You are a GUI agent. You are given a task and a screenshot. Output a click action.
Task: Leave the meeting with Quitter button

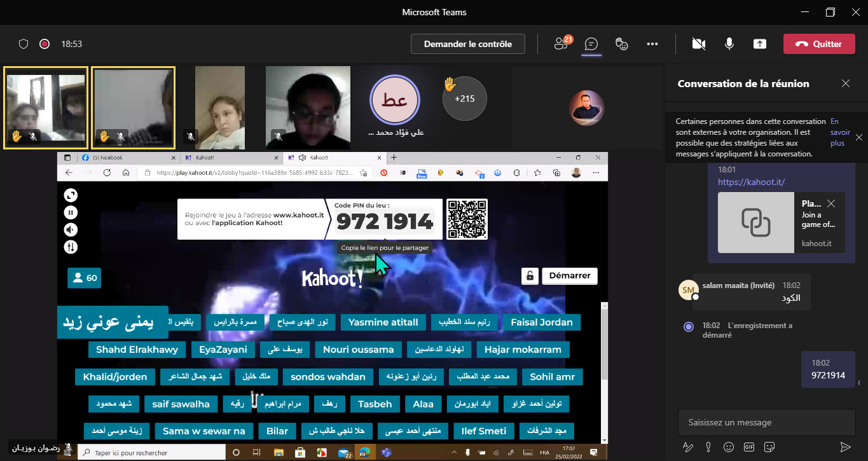point(819,44)
